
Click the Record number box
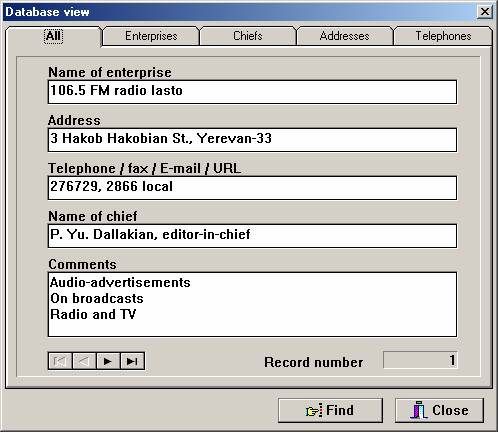pos(421,360)
